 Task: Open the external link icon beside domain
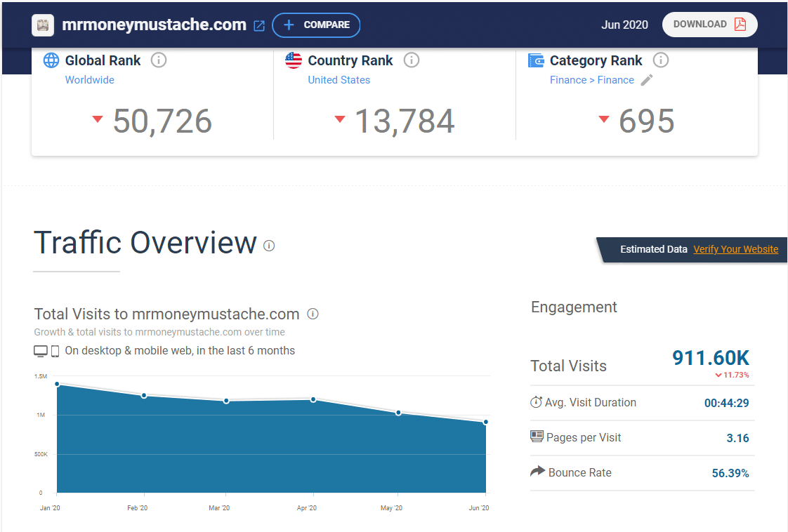point(259,26)
